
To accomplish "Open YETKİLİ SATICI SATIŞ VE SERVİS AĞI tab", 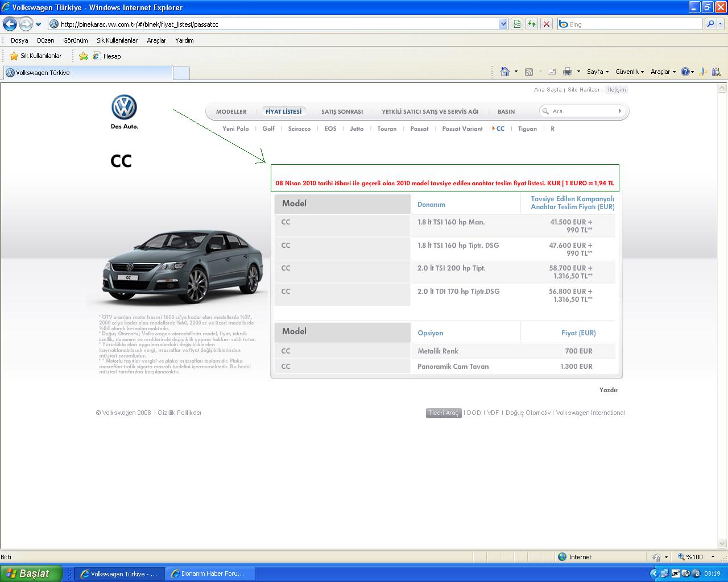I will coord(430,111).
